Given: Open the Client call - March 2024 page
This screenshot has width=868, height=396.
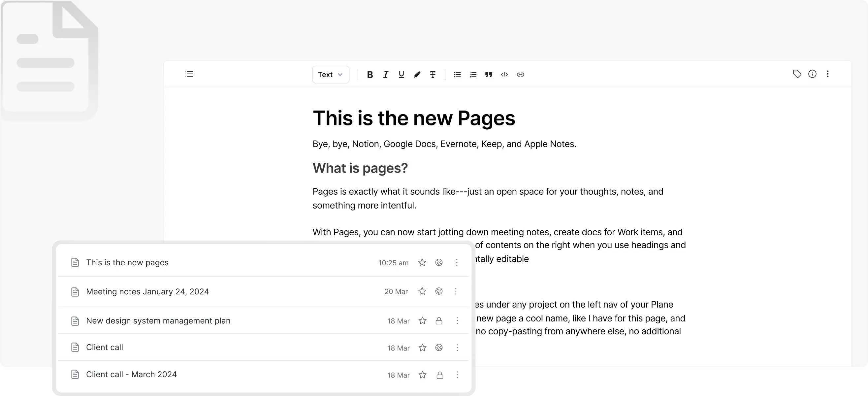Looking at the screenshot, I should [x=131, y=375].
